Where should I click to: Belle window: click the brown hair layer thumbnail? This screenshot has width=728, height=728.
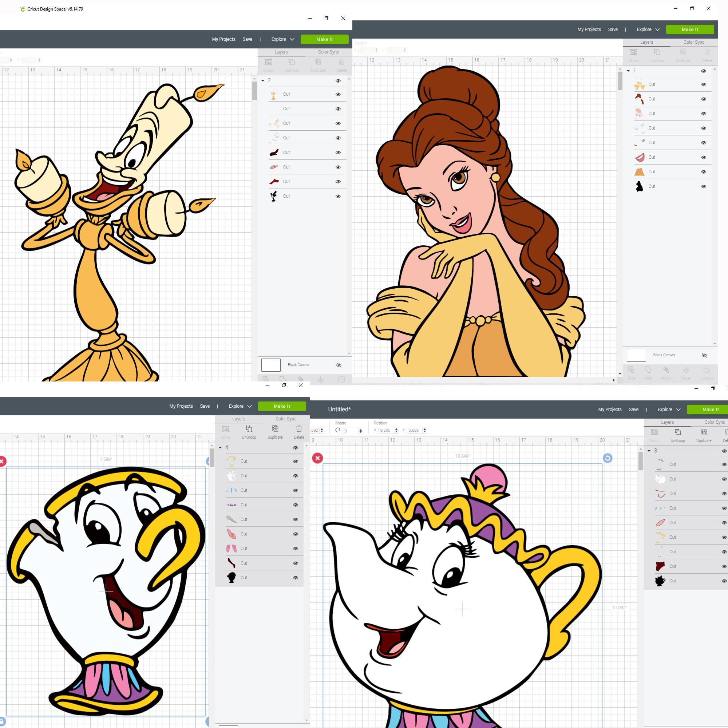tap(640, 99)
